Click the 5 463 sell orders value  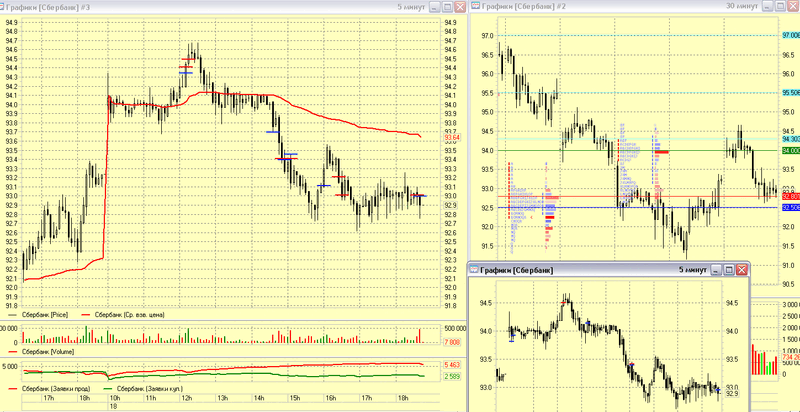(453, 365)
